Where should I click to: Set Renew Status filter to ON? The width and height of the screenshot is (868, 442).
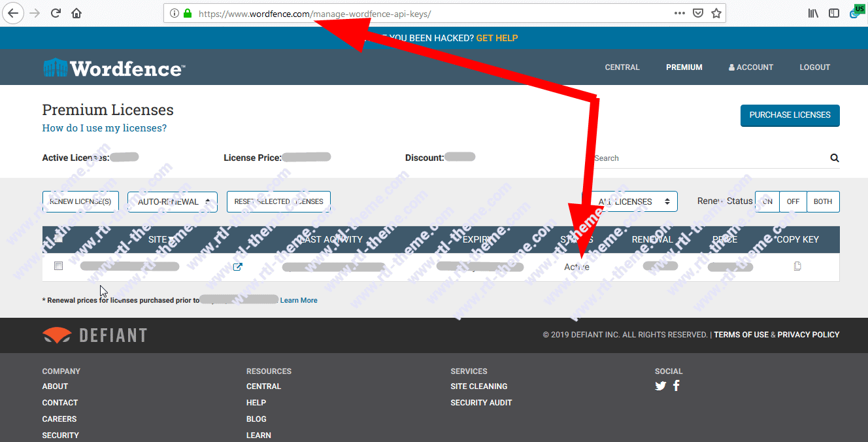768,201
